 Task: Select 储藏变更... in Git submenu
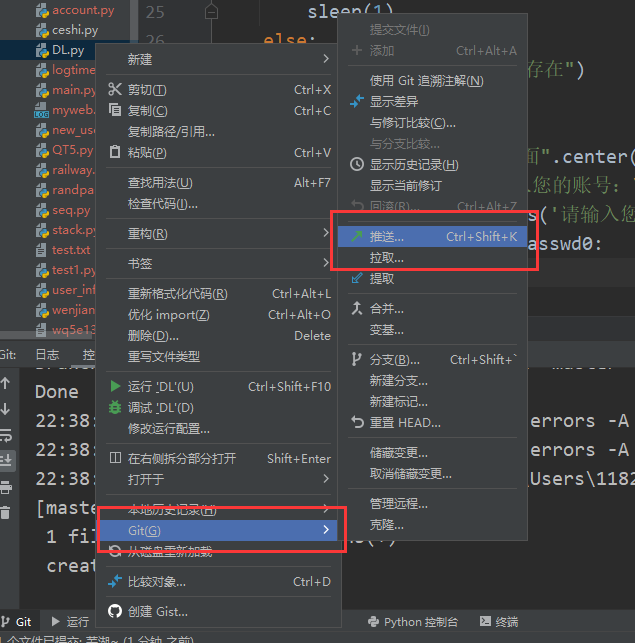(432, 452)
